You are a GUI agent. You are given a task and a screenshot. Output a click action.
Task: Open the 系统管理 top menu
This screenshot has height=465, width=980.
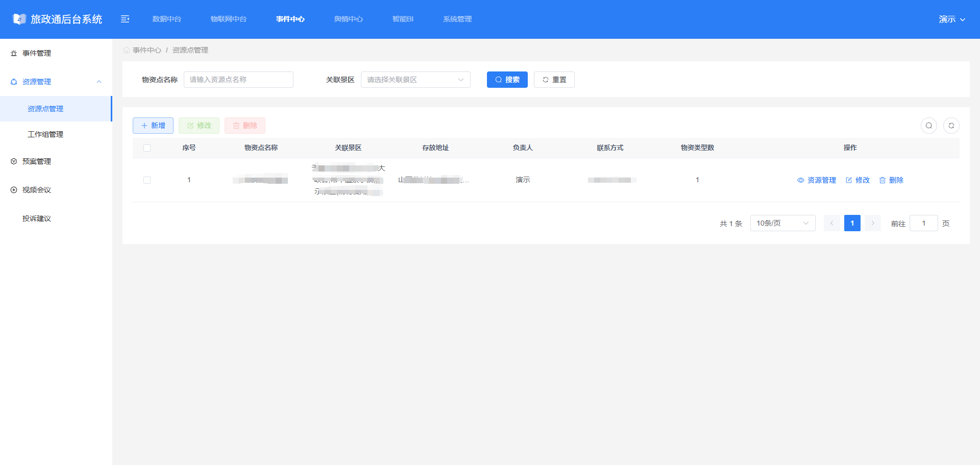[457, 19]
